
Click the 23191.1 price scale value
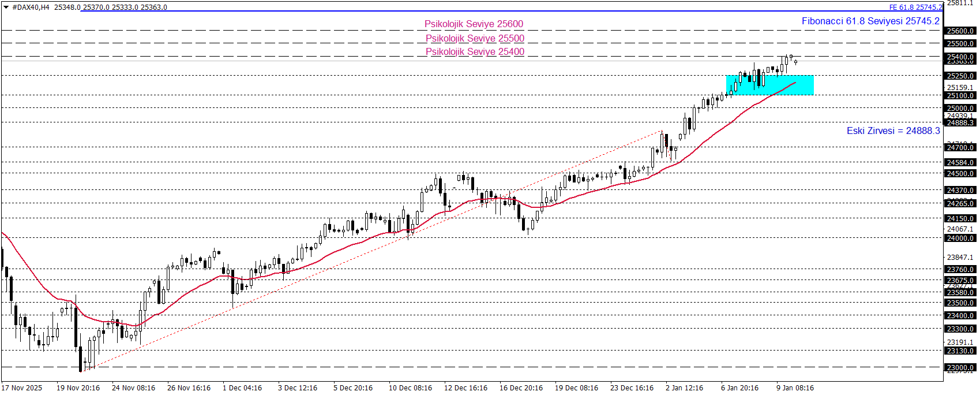(x=960, y=342)
